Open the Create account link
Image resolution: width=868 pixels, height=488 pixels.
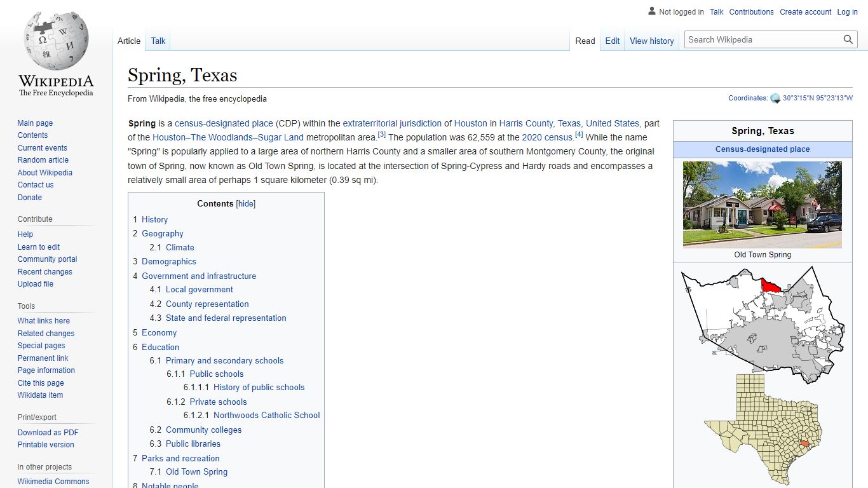806,11
